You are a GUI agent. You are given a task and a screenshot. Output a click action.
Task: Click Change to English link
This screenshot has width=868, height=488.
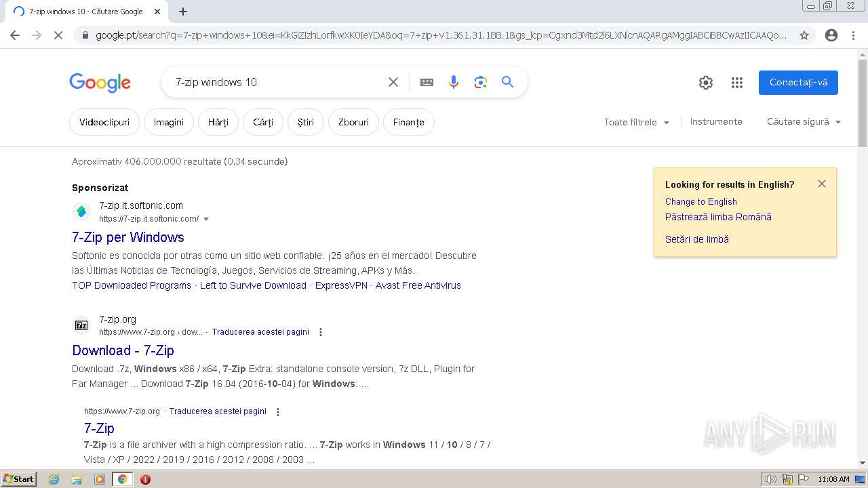pos(701,201)
